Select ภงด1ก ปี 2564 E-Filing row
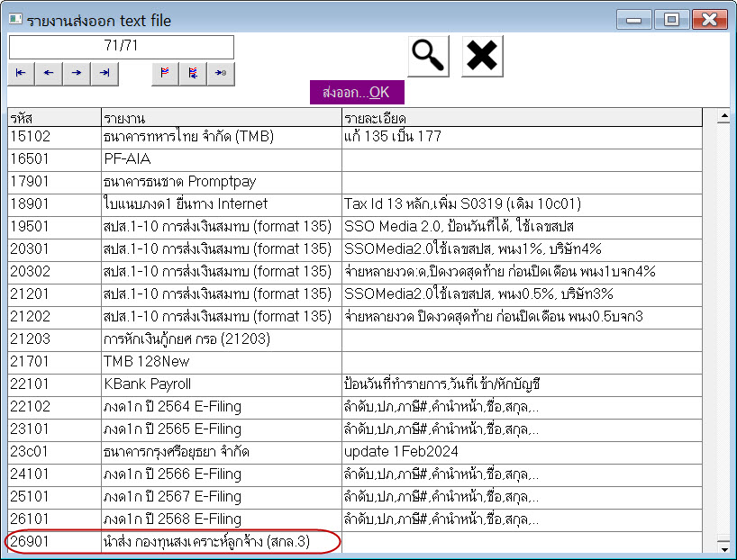This screenshot has width=737, height=560. [x=355, y=408]
